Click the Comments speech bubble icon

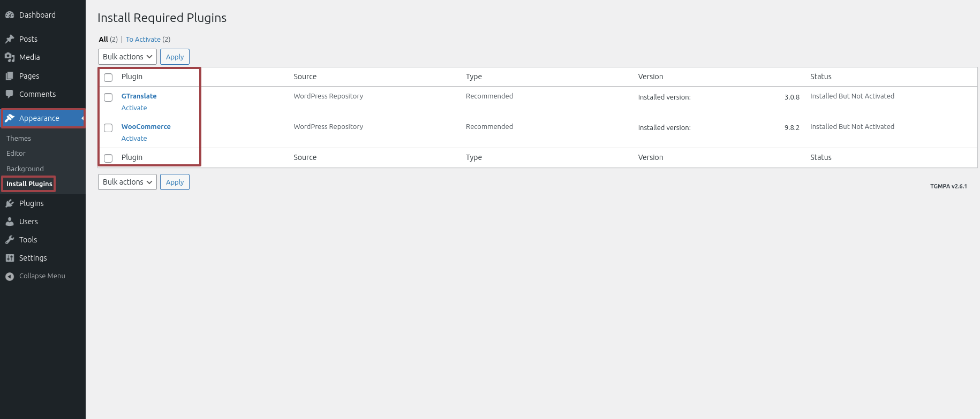pyautogui.click(x=10, y=94)
